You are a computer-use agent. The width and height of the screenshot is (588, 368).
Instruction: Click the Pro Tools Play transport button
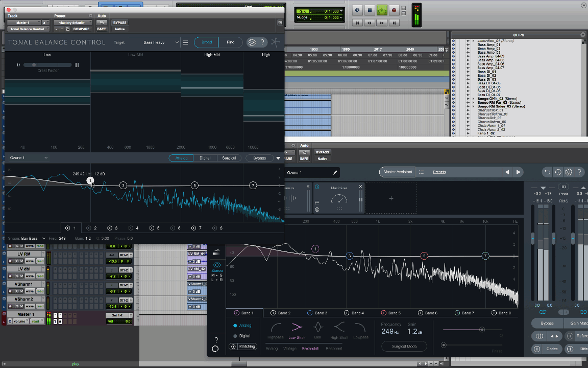[x=382, y=10]
